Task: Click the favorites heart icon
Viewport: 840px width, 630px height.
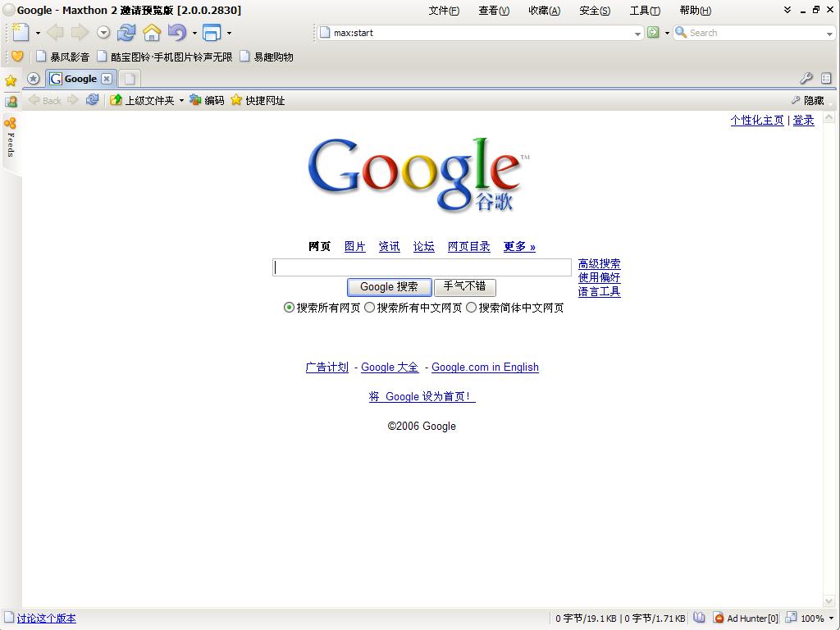Action: [17, 57]
